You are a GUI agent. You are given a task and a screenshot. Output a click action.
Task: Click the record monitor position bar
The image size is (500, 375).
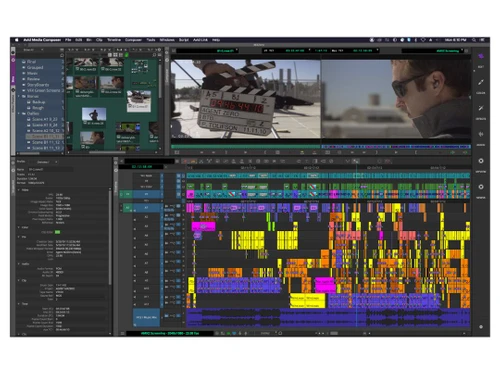click(396, 146)
